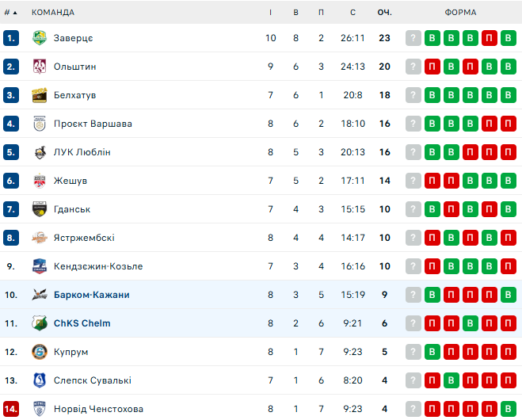Click the red rank 14 position badge

[11, 409]
